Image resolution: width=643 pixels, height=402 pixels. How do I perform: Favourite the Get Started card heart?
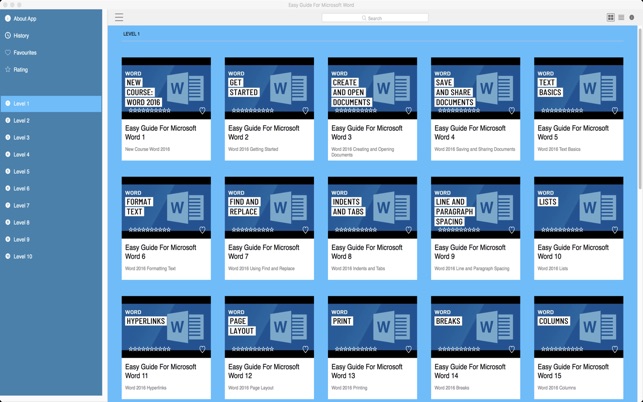pos(306,110)
